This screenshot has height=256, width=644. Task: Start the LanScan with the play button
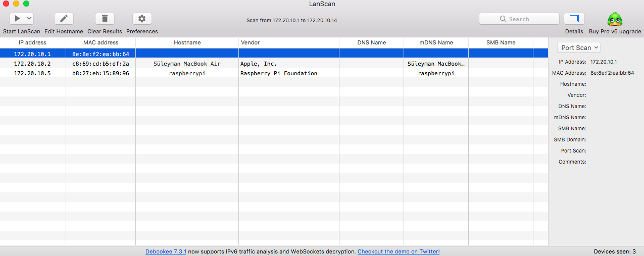(17, 19)
